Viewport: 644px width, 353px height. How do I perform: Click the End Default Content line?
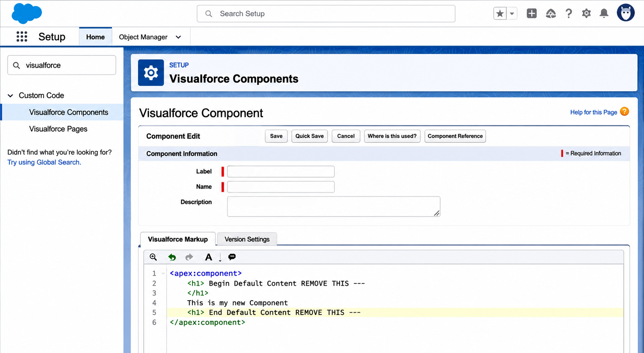click(x=274, y=312)
